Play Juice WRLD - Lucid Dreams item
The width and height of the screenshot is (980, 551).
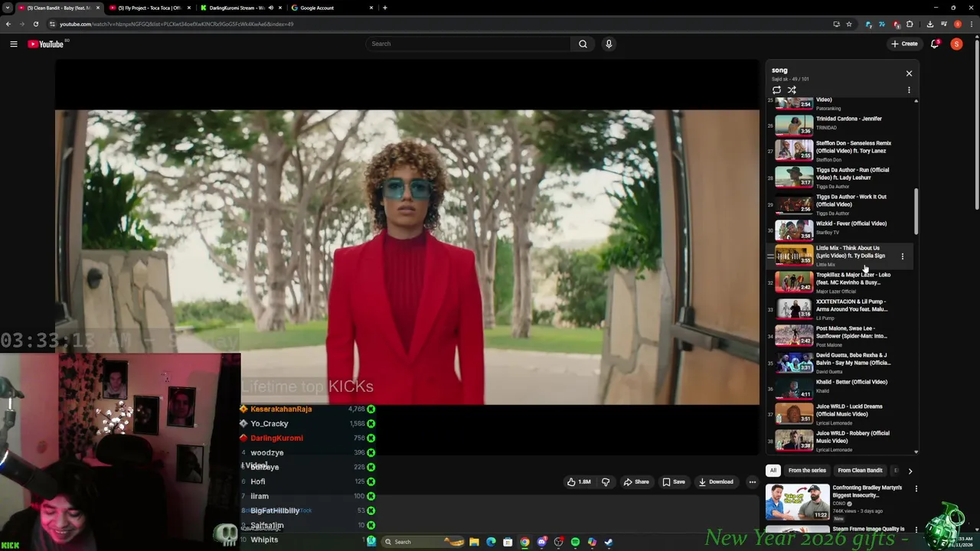point(841,414)
